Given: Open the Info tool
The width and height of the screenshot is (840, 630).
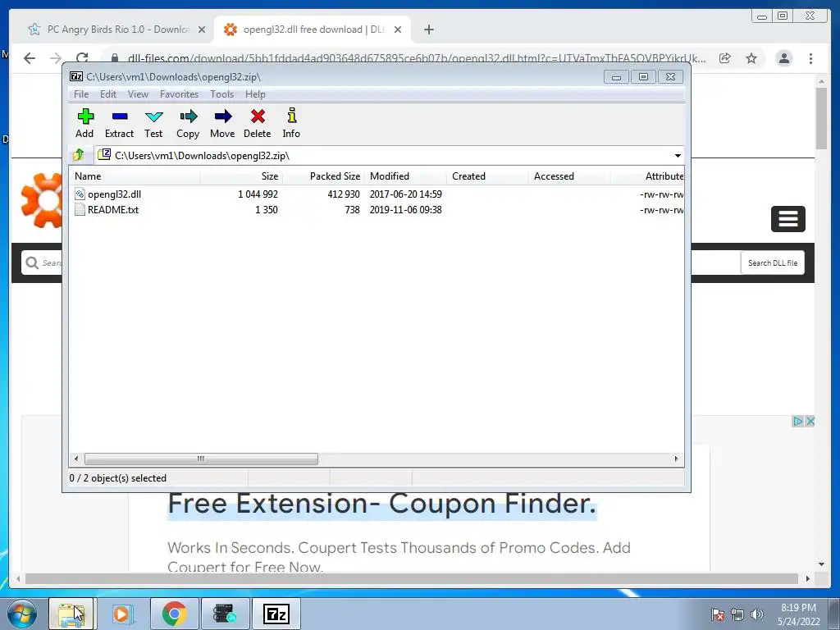Looking at the screenshot, I should [x=291, y=123].
